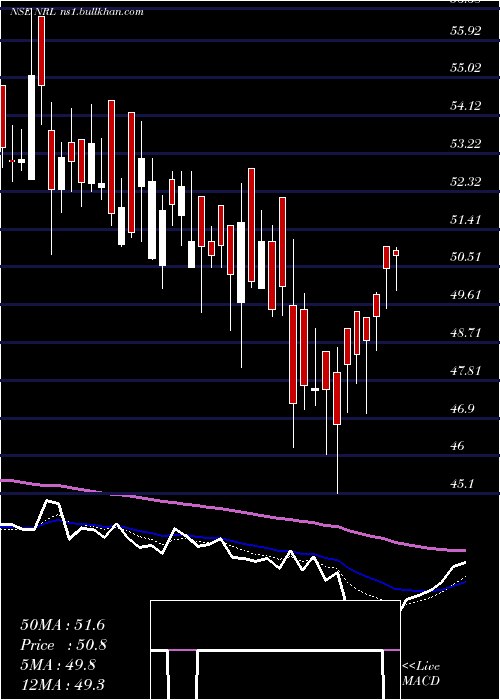
Task: Select the 46 price axis label
Action: tap(459, 446)
